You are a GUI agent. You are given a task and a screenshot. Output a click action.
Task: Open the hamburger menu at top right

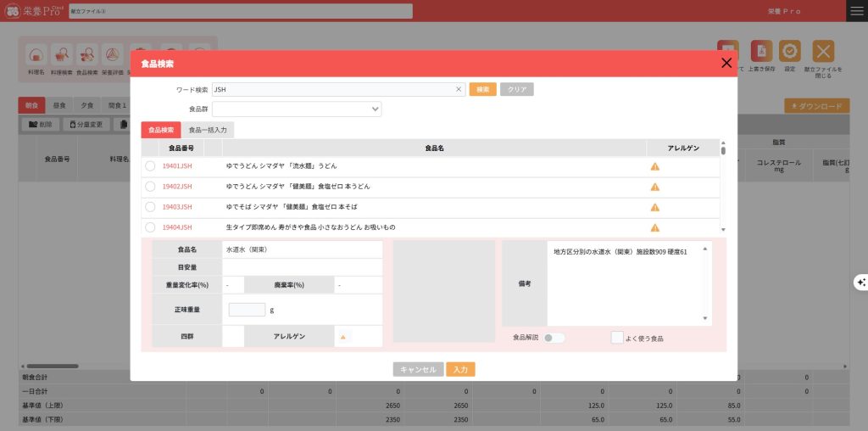pyautogui.click(x=857, y=11)
